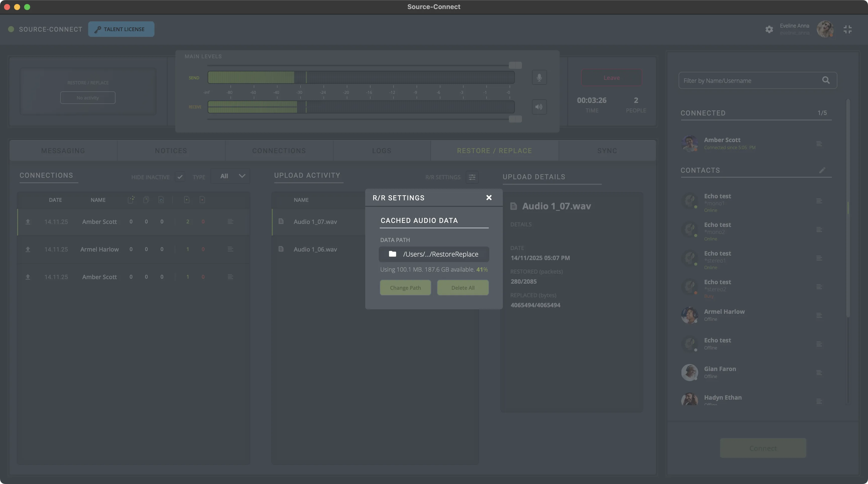This screenshot has width=868, height=484.
Task: Click the contacts list scrollbar
Action: (x=848, y=208)
